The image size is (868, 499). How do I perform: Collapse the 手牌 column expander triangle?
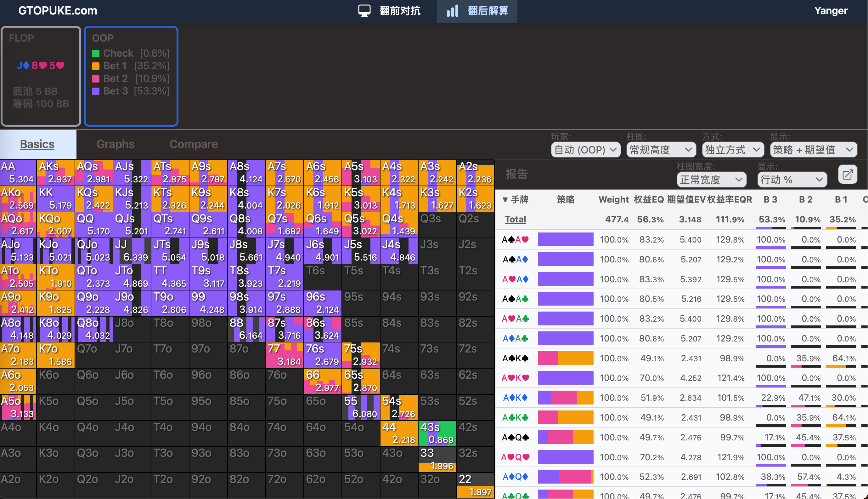point(505,199)
